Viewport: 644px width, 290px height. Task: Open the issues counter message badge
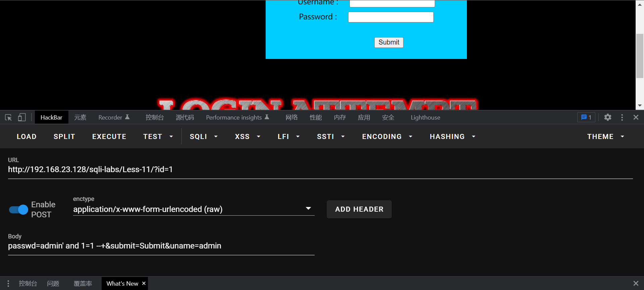586,118
